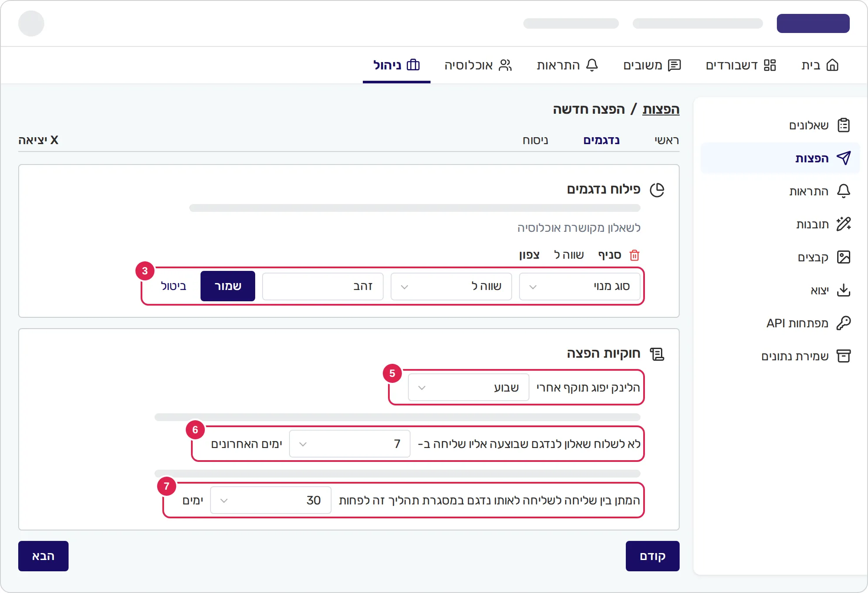Open sidebar item הפצות
This screenshot has height=593, width=868.
(x=780, y=158)
